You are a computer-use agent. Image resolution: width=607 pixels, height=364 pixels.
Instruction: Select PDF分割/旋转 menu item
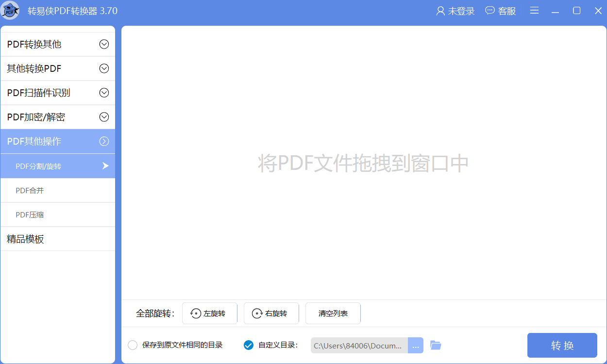58,166
